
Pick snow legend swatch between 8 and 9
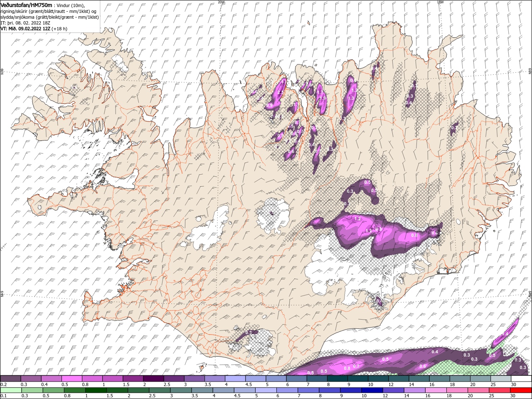coord(338,379)
